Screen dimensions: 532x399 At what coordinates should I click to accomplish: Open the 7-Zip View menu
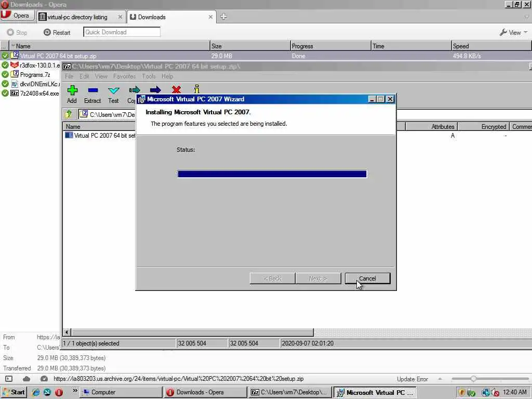(101, 76)
